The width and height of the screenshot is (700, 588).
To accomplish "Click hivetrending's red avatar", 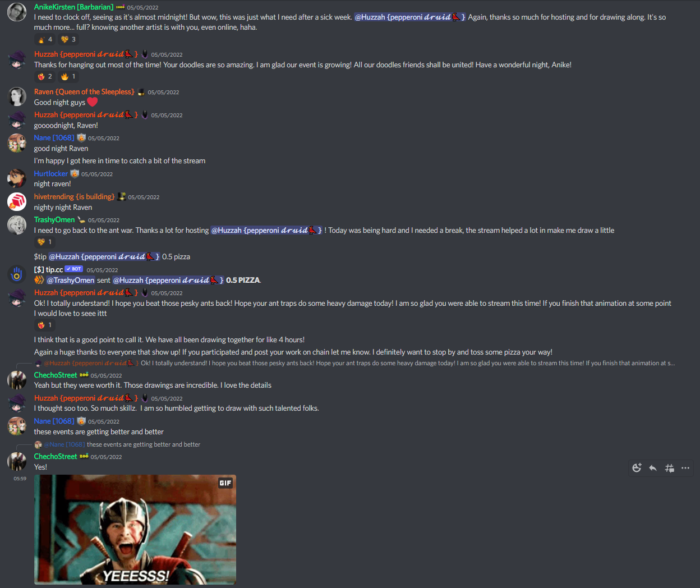I will pyautogui.click(x=17, y=201).
